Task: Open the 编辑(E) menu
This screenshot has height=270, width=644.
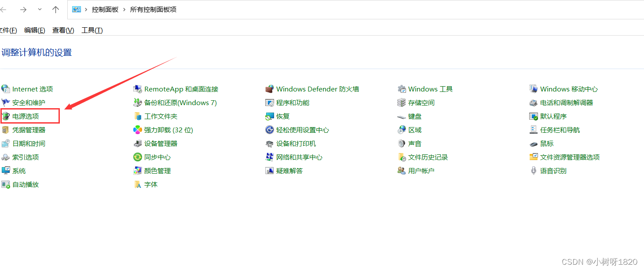Action: click(x=35, y=30)
